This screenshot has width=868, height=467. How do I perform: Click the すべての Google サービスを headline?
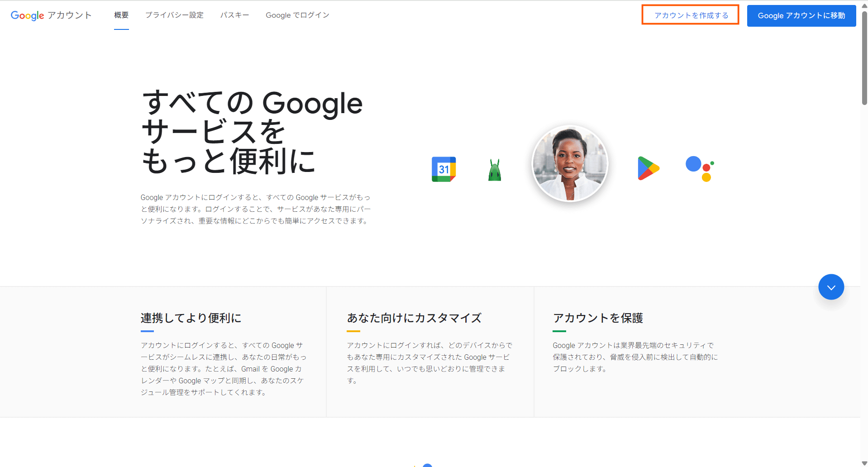(252, 132)
